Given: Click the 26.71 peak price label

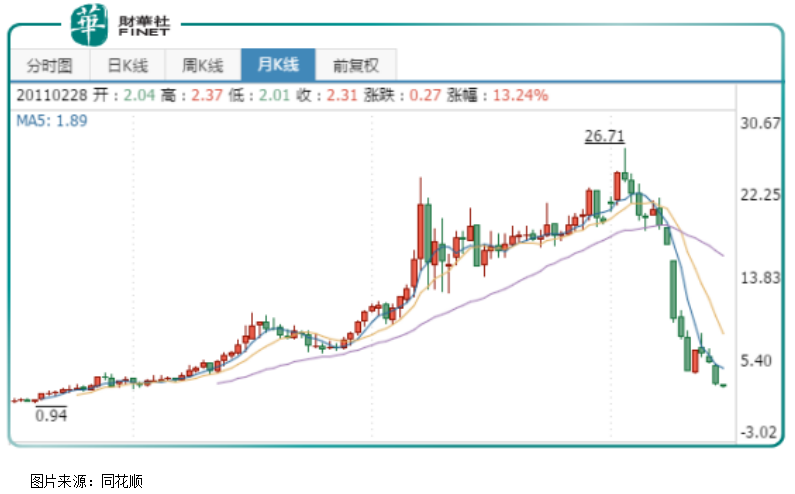Looking at the screenshot, I should (x=605, y=135).
